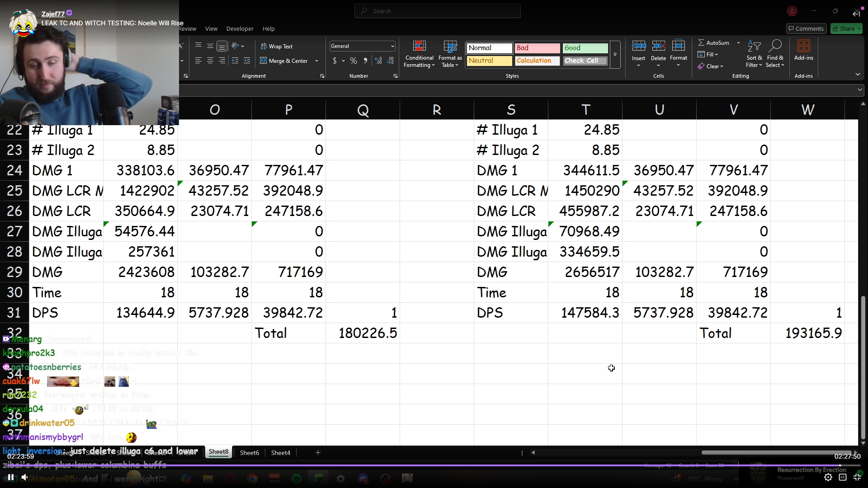Image resolution: width=868 pixels, height=488 pixels.
Task: Click the Conditional Formatting icon
Action: coord(419,46)
